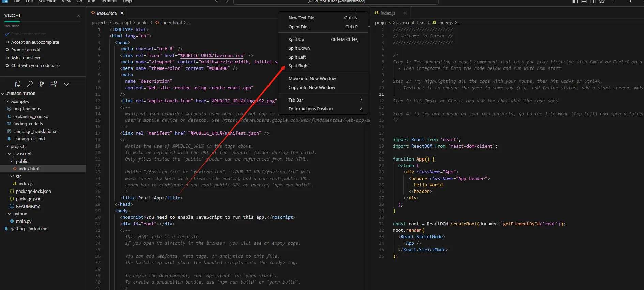The image size is (644, 290).
Task: Toggle the bottom panel layout icon
Action: 584,2
